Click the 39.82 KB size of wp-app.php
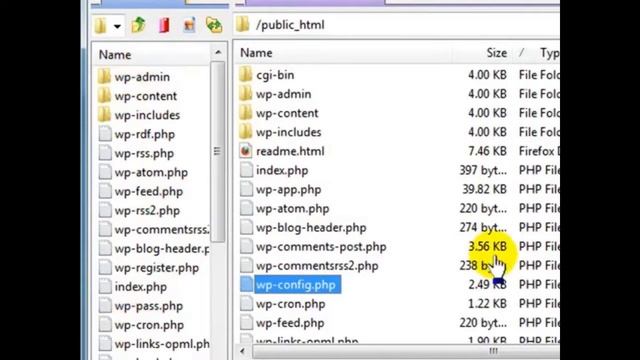Viewport: 640px width, 360px height. click(x=484, y=190)
